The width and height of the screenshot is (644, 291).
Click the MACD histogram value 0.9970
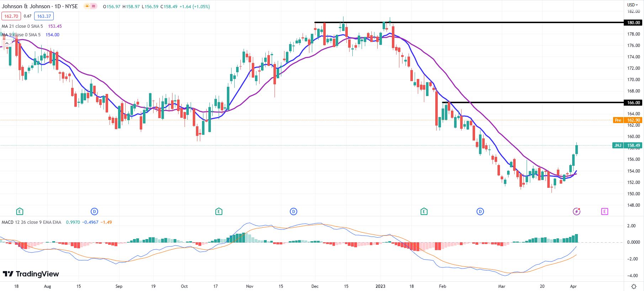coord(73,222)
